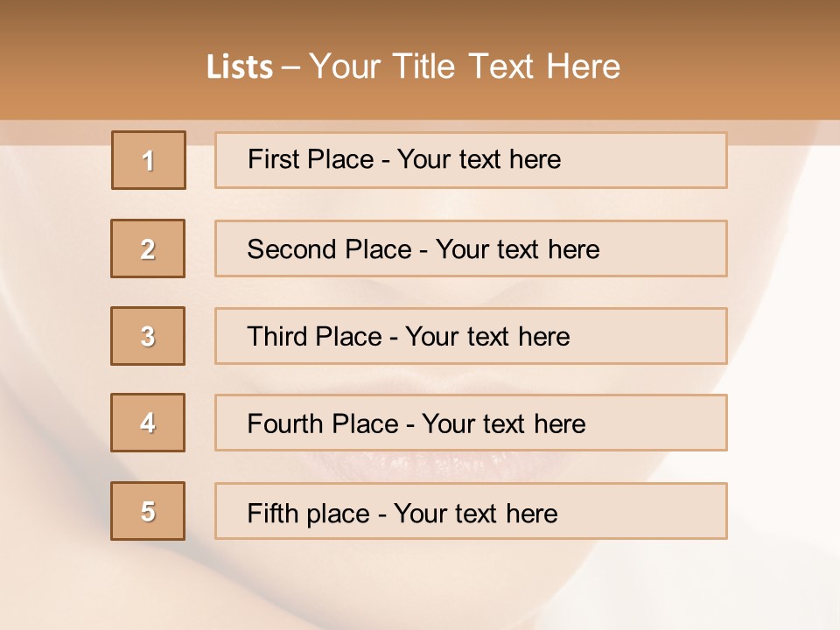Viewport: 840px width, 630px height.
Task: Select the Third Place text box
Action: (x=471, y=336)
